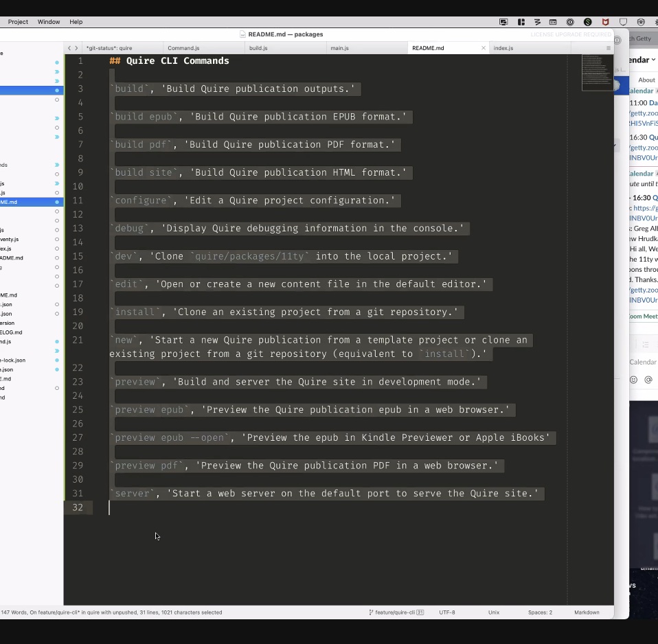
Task: Click the 1Password icon in the Slack window toolbar
Action: tap(617, 41)
